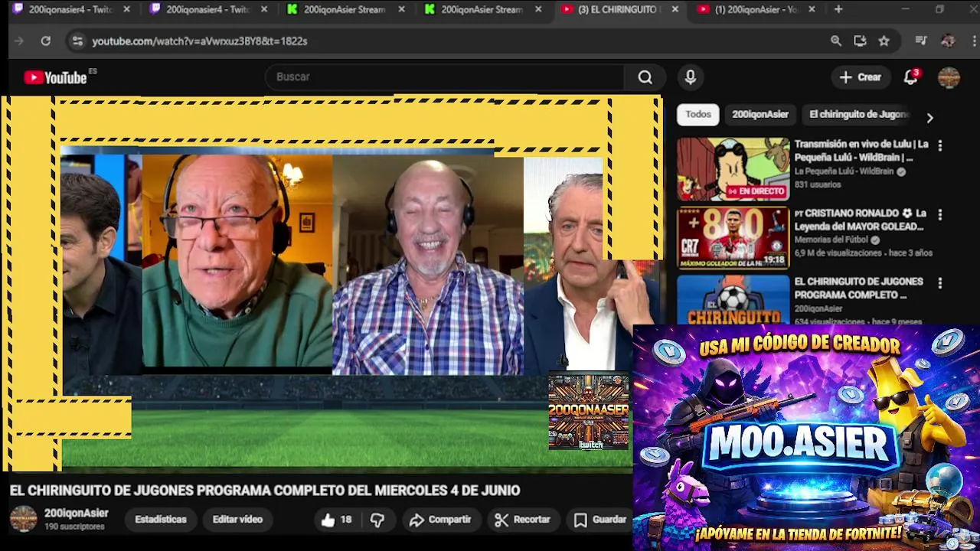This screenshot has width=980, height=551.
Task: Open a new browser tab with plus
Action: [838, 10]
